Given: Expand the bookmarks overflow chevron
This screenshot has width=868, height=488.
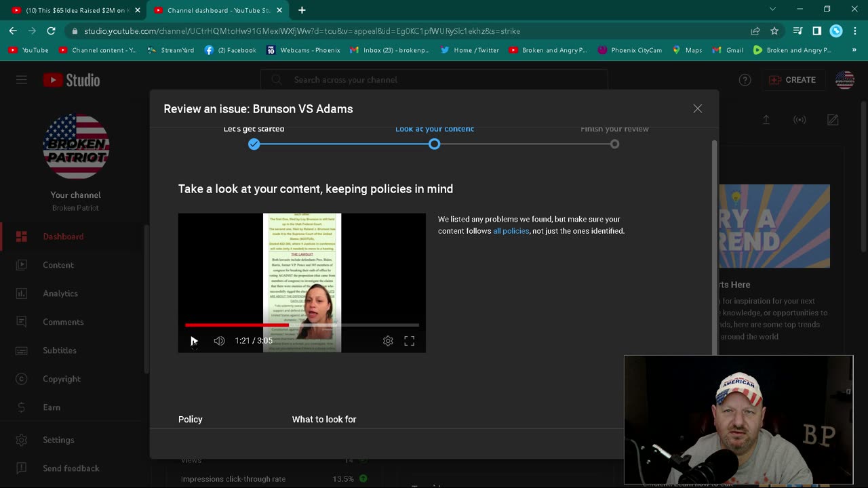Looking at the screenshot, I should click(854, 50).
